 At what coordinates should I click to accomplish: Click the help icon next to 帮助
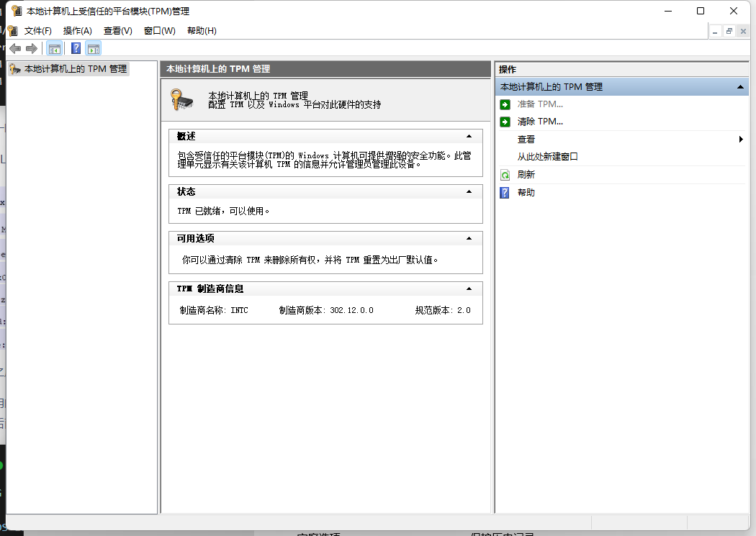point(505,193)
